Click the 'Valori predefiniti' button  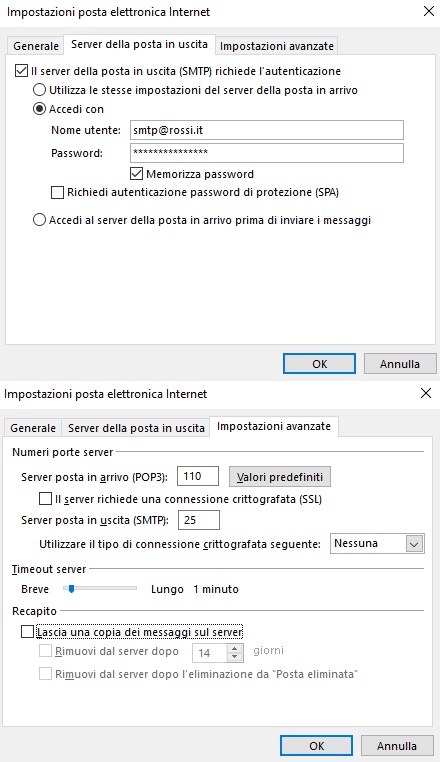pos(280,477)
